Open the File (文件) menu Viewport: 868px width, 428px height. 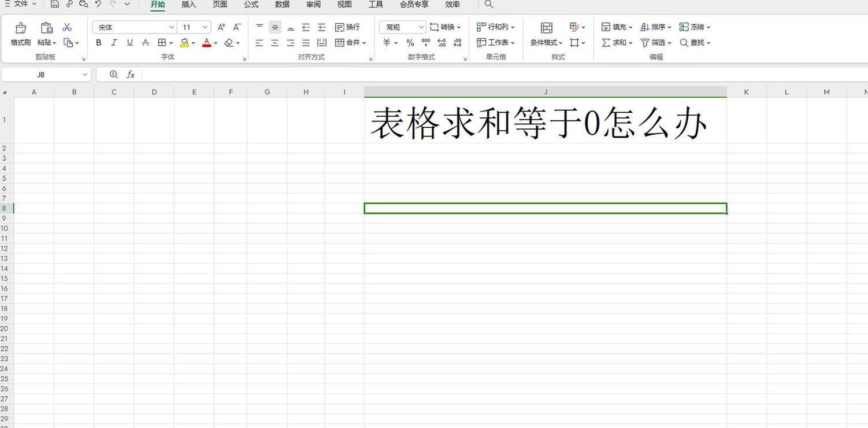20,4
